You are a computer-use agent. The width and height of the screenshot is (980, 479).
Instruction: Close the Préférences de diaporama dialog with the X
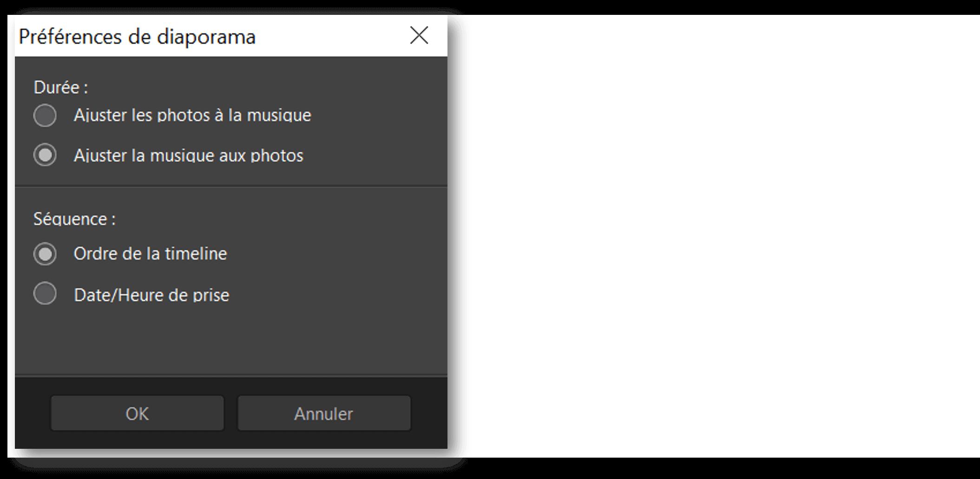[419, 35]
